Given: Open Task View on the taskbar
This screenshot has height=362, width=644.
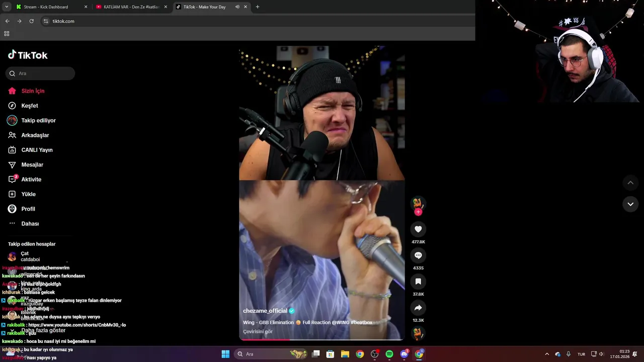Looking at the screenshot, I should point(316,354).
